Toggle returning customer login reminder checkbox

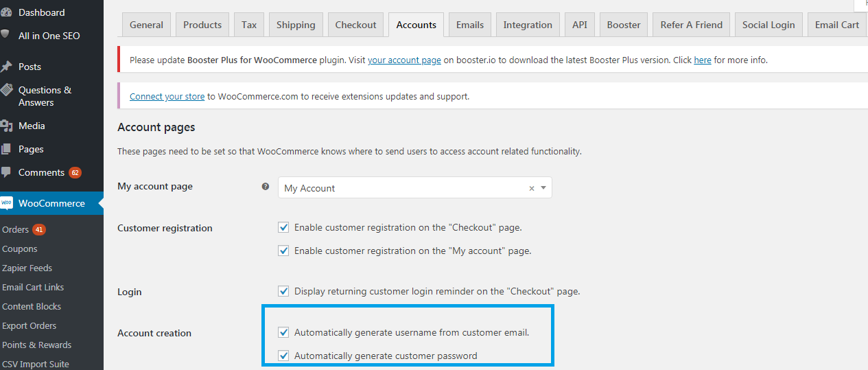(x=283, y=291)
